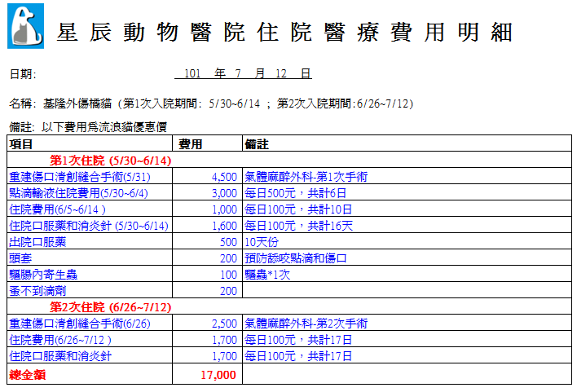This screenshot has height=392, width=577.
Task: Click the 頭套 item cell
Action: [20, 258]
